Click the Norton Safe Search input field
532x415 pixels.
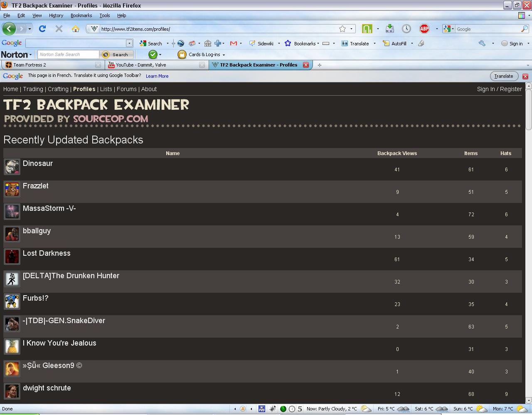(68, 54)
